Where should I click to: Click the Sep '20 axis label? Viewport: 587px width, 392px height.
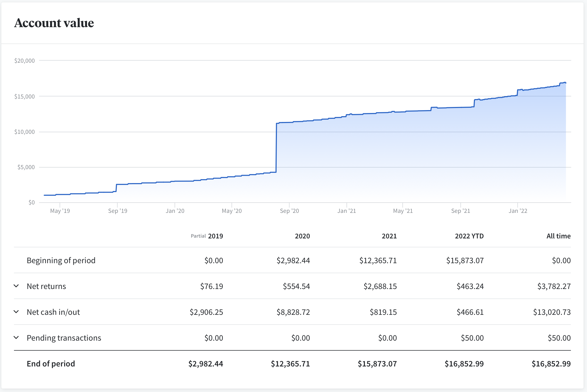coord(289,211)
